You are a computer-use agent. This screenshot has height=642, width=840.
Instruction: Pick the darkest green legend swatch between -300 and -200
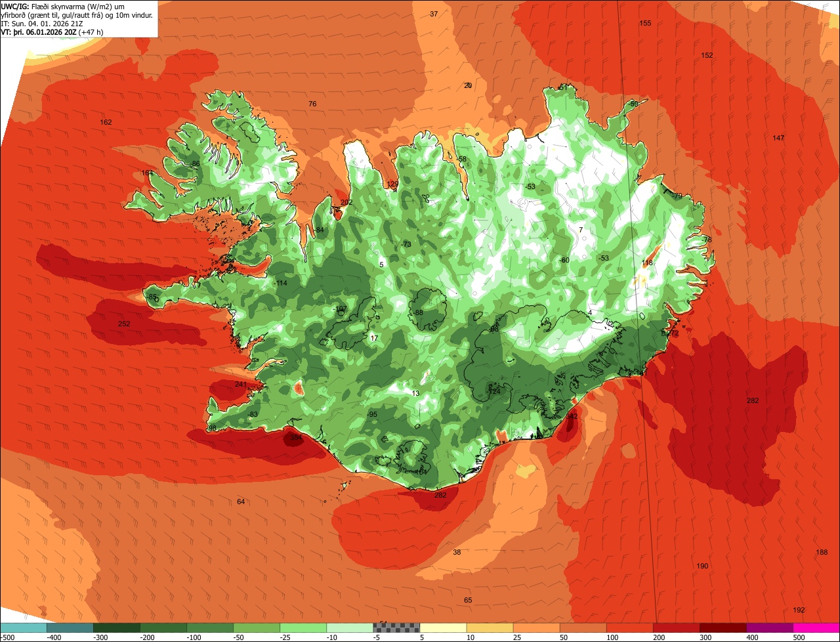[117, 628]
